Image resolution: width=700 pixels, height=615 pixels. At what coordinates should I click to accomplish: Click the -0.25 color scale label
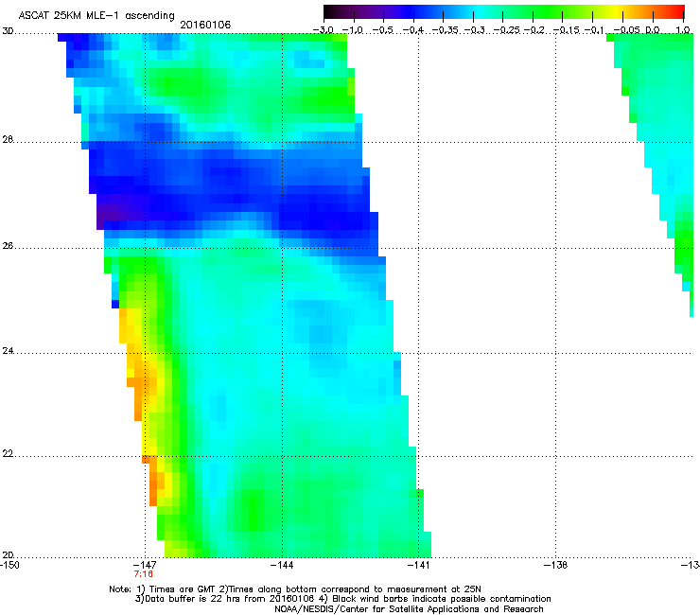click(507, 30)
